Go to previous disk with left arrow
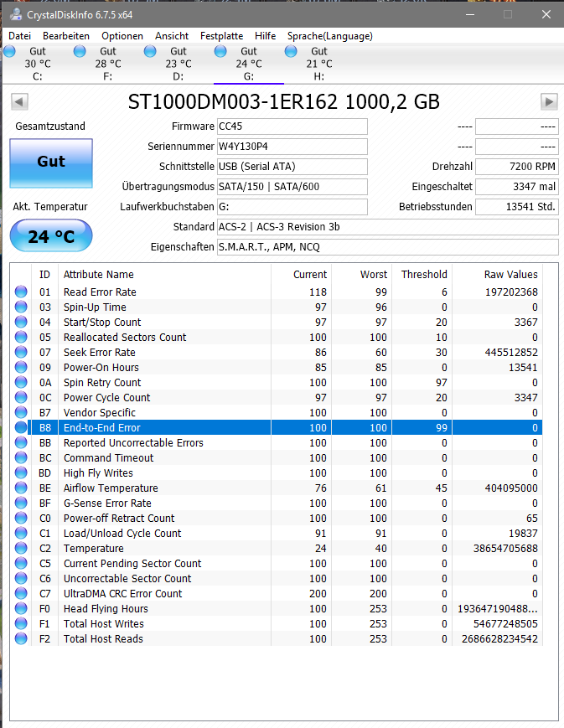Image resolution: width=564 pixels, height=728 pixels. point(19,101)
